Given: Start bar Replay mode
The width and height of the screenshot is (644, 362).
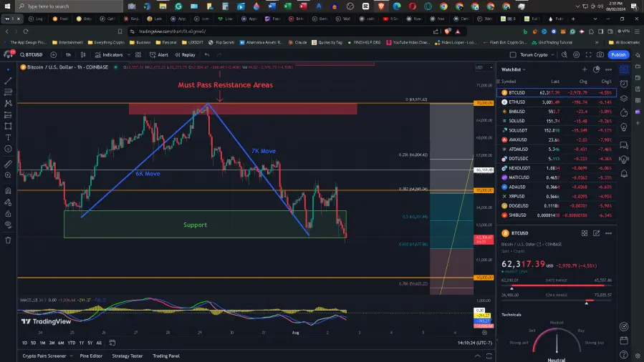Looking at the screenshot, I should pyautogui.click(x=185, y=54).
